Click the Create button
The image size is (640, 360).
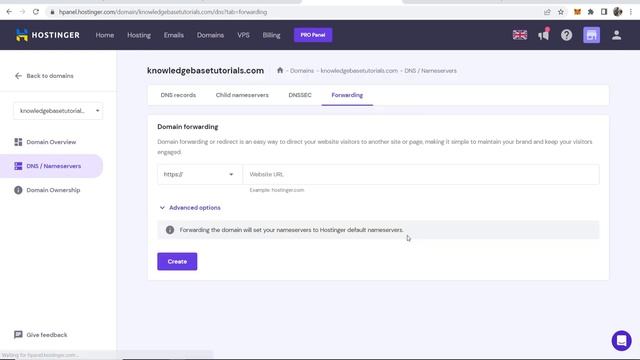(177, 262)
